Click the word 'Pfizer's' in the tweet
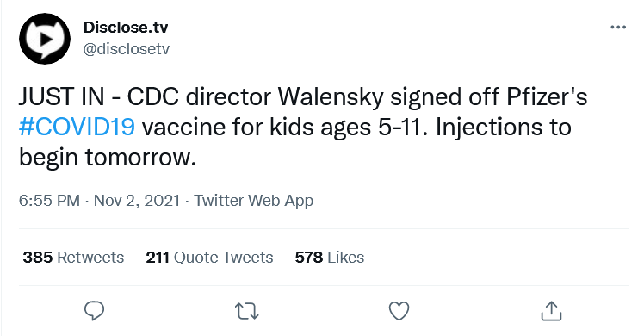 (547, 97)
